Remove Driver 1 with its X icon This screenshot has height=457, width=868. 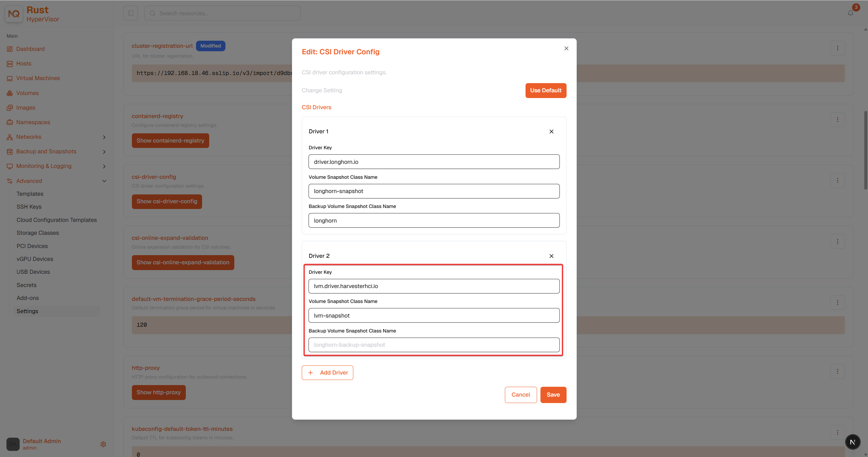(551, 132)
